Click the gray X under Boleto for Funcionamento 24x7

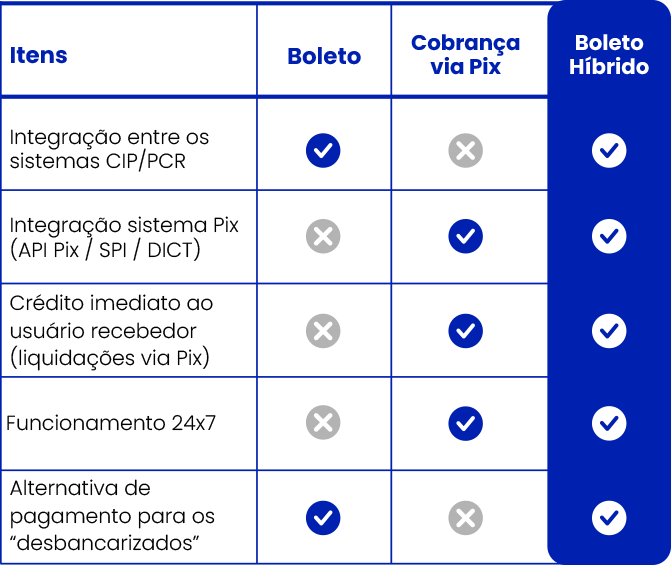point(323,423)
